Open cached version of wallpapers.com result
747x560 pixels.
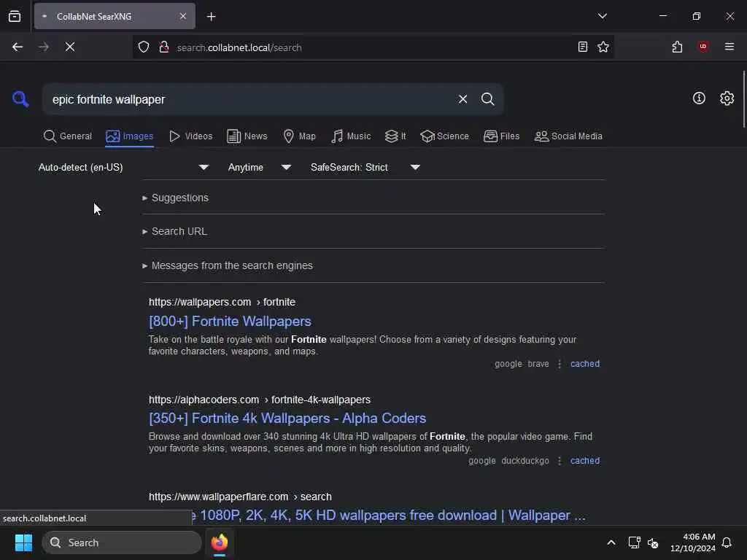point(585,364)
